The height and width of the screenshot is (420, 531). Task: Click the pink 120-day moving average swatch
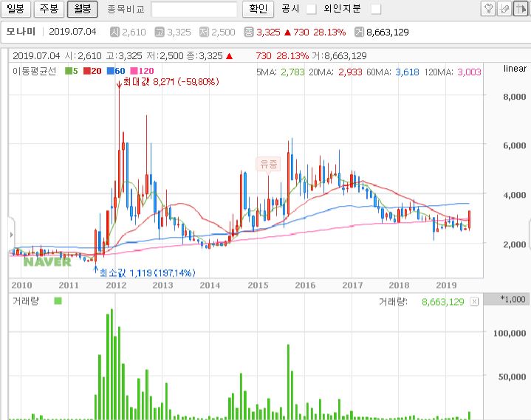(134, 71)
